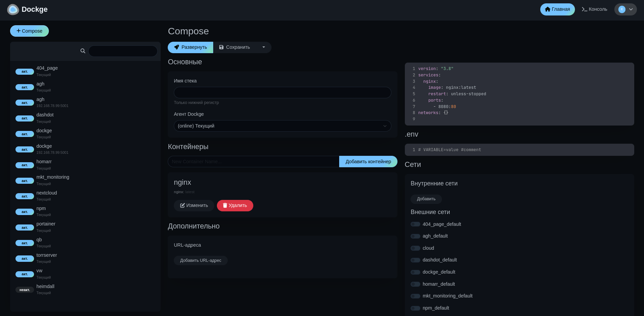The width and height of the screenshot is (644, 316).
Task: Click the restart: unless-stopped YAML line
Action: (x=457, y=94)
